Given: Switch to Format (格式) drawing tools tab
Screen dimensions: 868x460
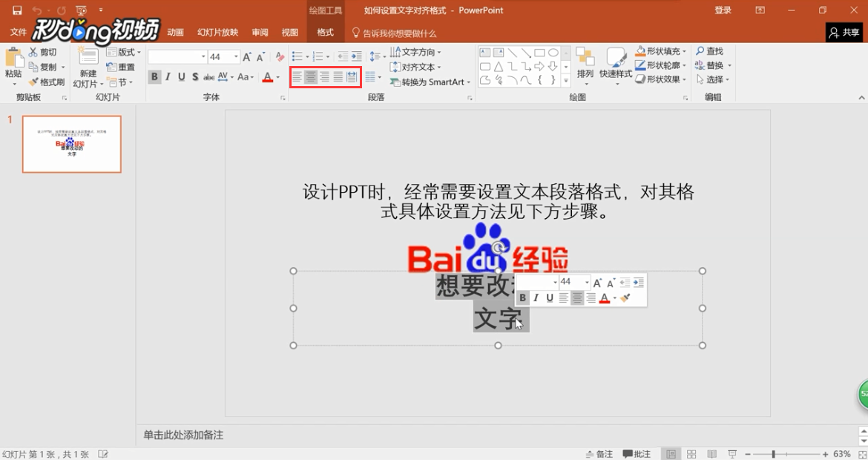Looking at the screenshot, I should click(x=325, y=32).
